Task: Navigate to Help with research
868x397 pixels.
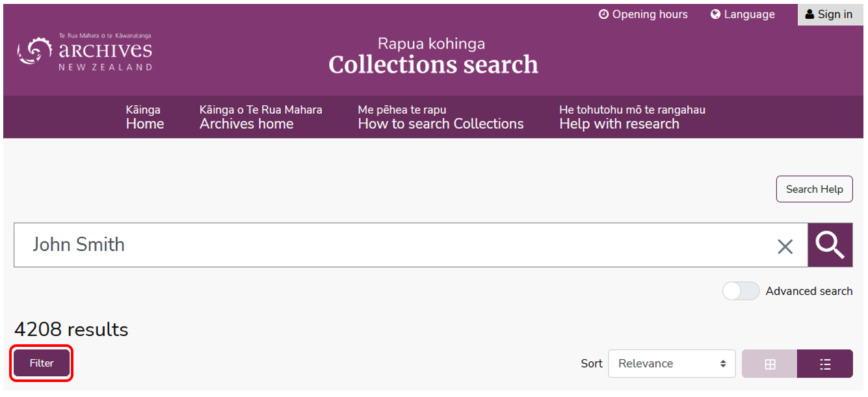Action: click(631, 118)
